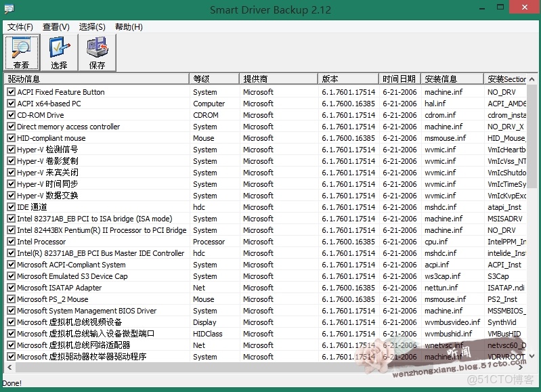The width and height of the screenshot is (541, 392).
Task: Toggle Hyper-V 检测信号 checkbox
Action: [11, 150]
